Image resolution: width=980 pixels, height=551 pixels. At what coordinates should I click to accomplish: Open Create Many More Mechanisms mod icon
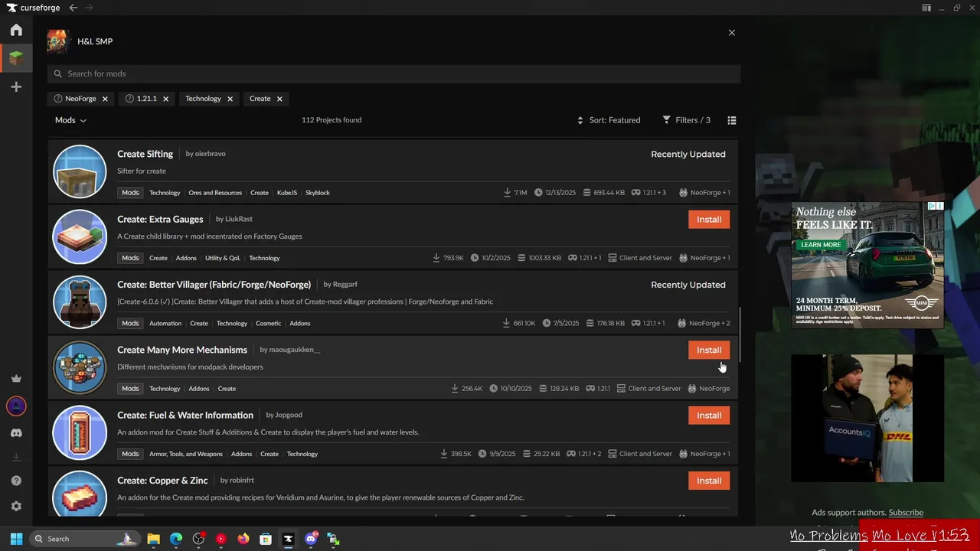[80, 367]
